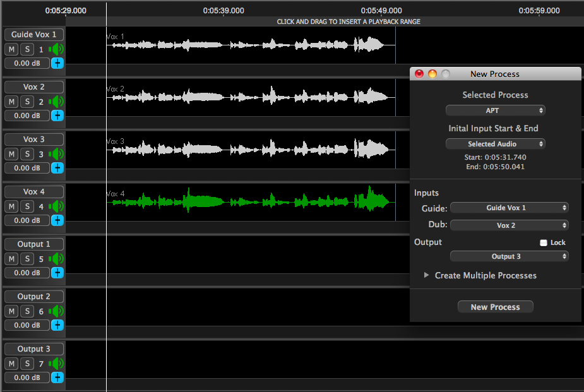Click the speaker icon on Vox 4 track
This screenshot has width=584, height=392.
(57, 206)
